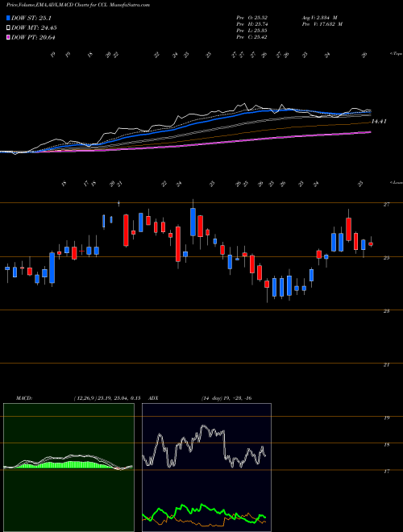Click the 14.41 label on EMA chart
Screen dimensions: 403x532
pyautogui.click(x=379, y=121)
